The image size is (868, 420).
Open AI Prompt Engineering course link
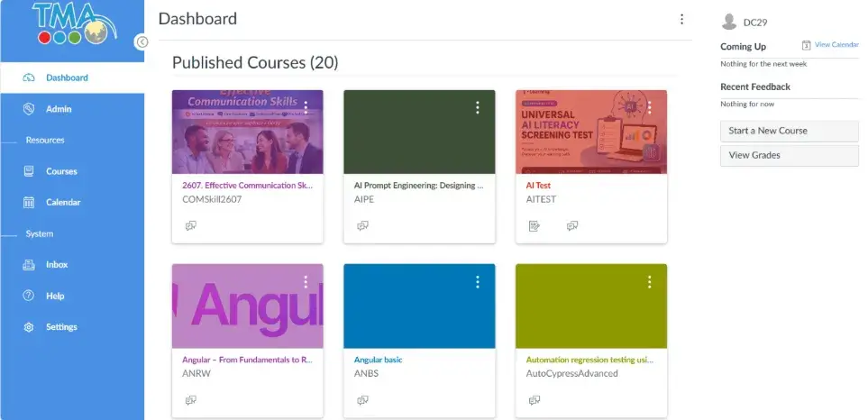click(419, 186)
